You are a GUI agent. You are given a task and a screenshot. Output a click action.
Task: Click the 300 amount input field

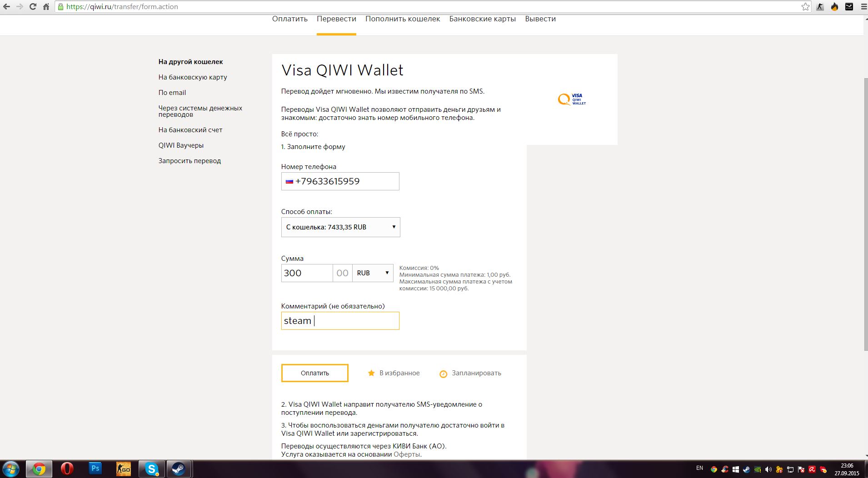[307, 273]
